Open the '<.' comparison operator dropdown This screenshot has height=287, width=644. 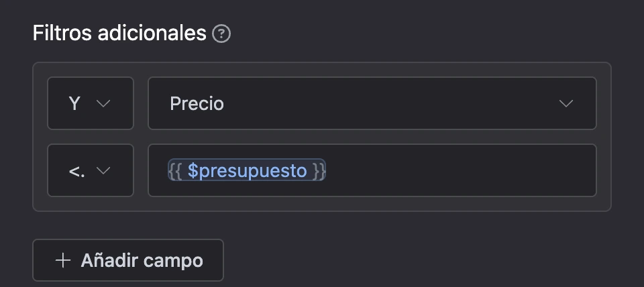tap(91, 170)
